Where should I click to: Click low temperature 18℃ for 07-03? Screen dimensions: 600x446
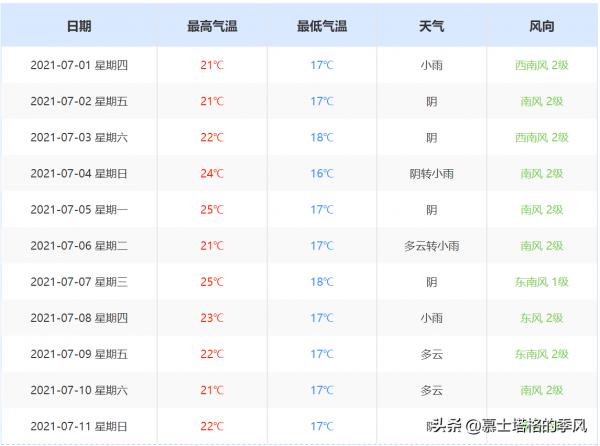coord(322,137)
